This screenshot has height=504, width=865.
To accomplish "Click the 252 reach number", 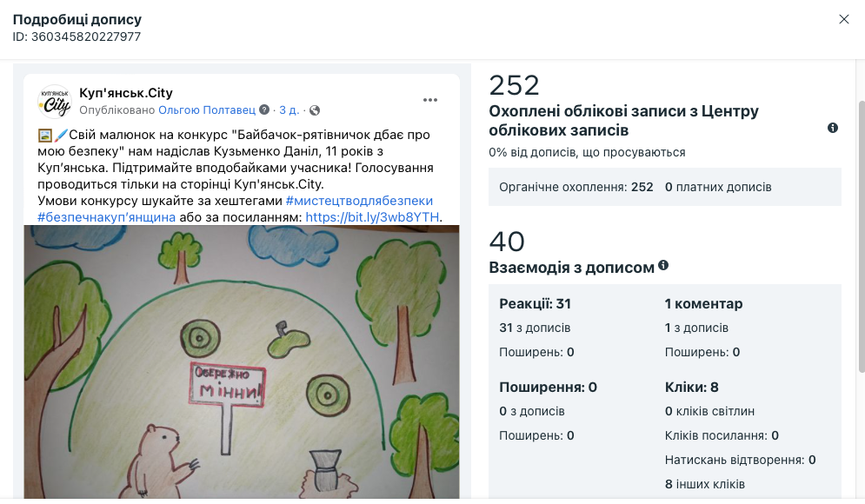I will click(x=514, y=85).
